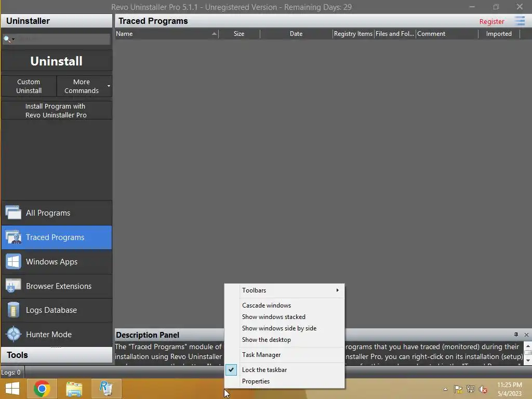532x399 pixels.
Task: Select the Logs Database label
Action: pyautogui.click(x=51, y=310)
